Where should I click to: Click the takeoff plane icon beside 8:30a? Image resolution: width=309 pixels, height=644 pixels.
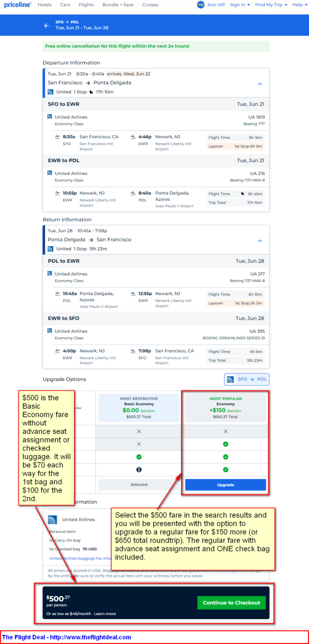pyautogui.click(x=58, y=137)
